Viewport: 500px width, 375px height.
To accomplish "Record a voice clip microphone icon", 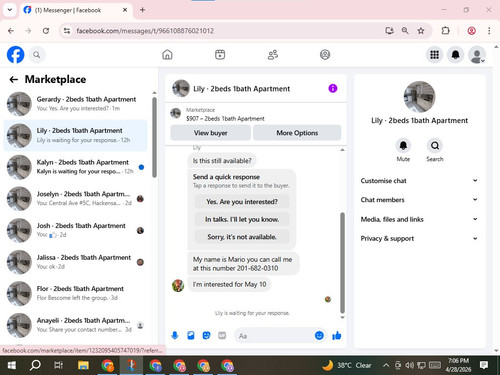I will pyautogui.click(x=175, y=335).
